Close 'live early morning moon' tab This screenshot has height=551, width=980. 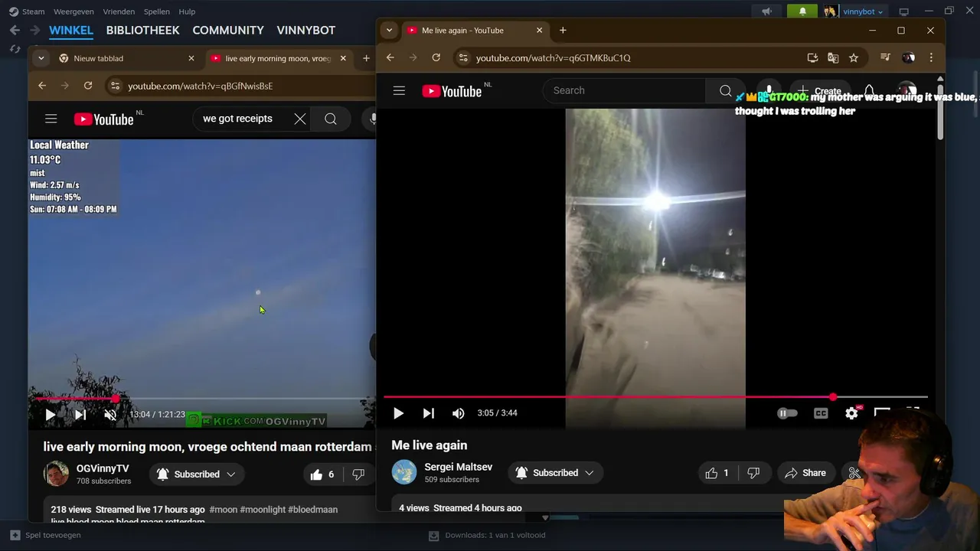(343, 58)
